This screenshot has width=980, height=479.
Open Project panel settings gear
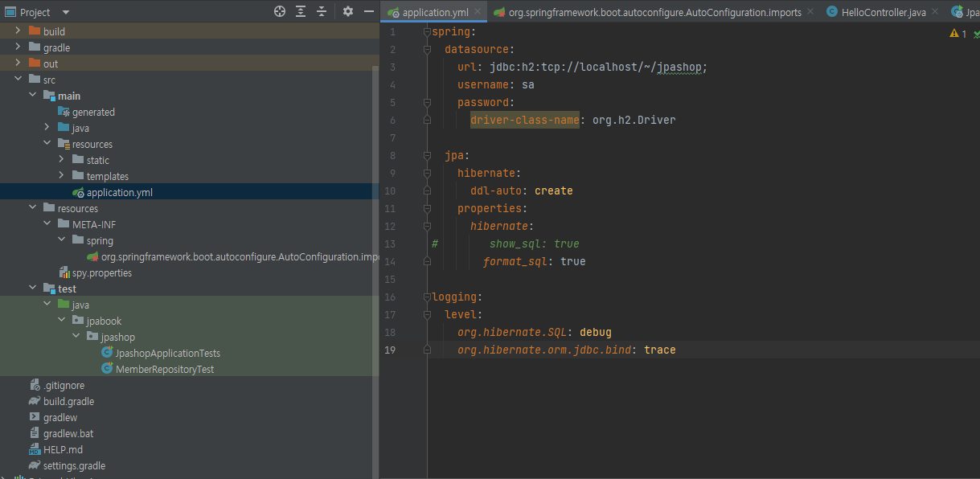[x=348, y=11]
